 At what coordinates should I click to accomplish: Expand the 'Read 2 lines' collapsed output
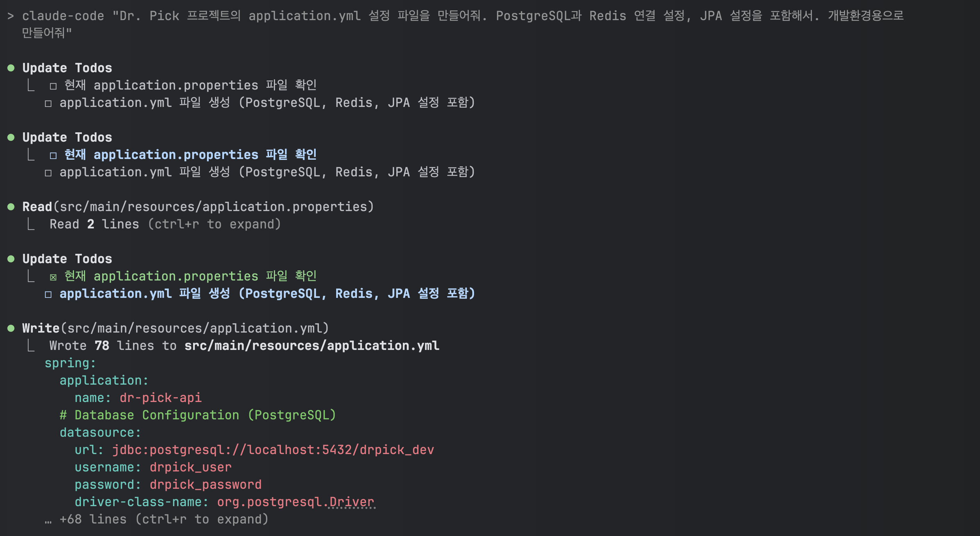pyautogui.click(x=165, y=224)
